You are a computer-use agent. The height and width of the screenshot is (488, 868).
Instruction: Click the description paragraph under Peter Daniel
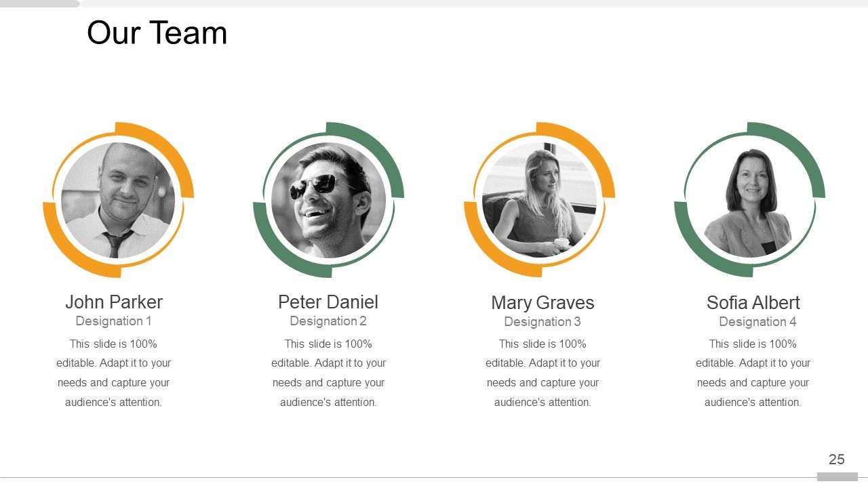328,373
